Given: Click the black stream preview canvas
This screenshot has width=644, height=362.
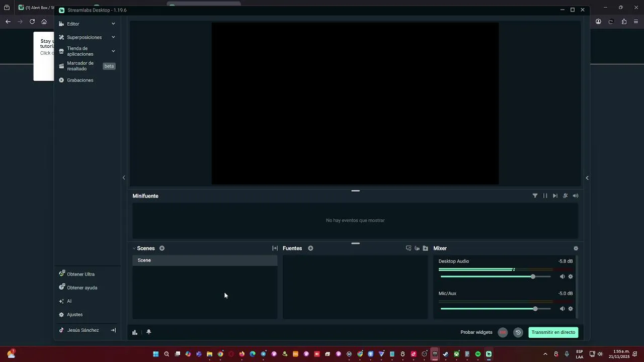Looking at the screenshot, I should (x=355, y=104).
